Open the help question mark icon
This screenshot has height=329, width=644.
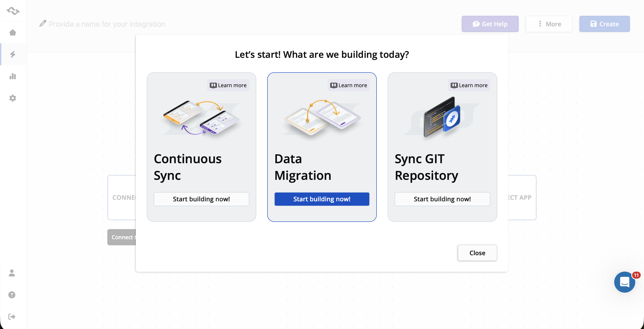(x=12, y=295)
